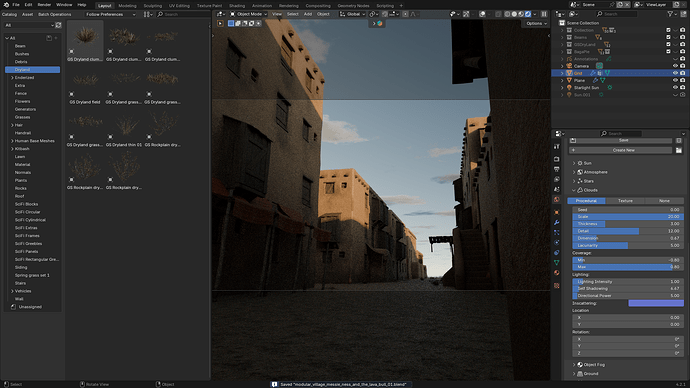This screenshot has height=388, width=690.
Task: Toggle snapping magnet icon
Action: [385, 14]
